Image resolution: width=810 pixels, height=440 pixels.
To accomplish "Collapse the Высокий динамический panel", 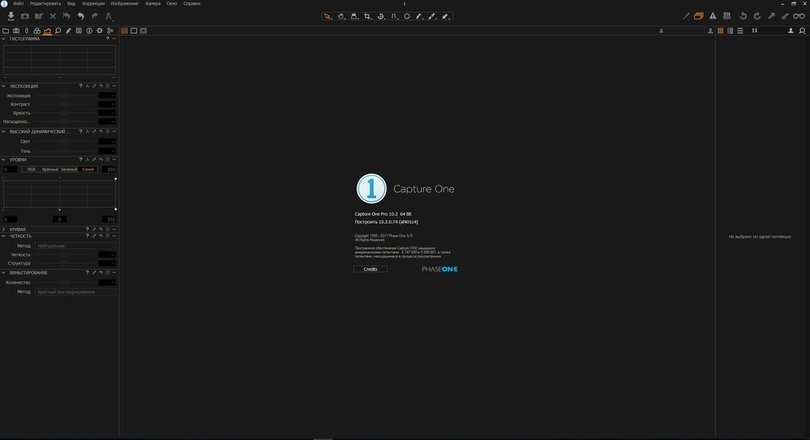I will point(4,132).
